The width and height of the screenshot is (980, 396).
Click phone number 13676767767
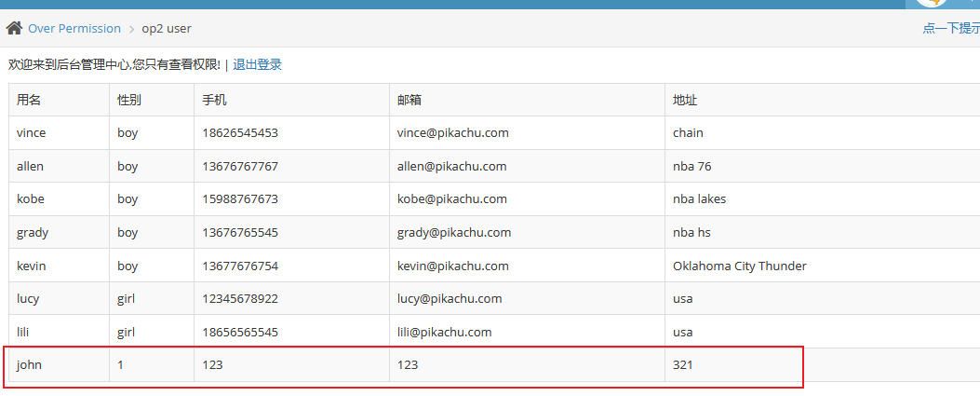click(x=240, y=167)
